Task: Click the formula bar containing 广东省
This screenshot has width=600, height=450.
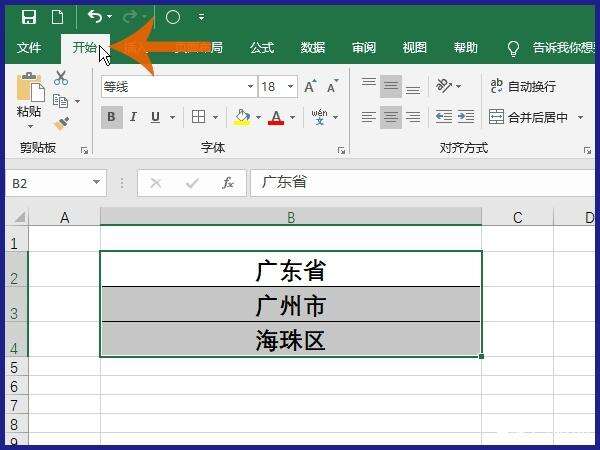Action: coord(422,183)
